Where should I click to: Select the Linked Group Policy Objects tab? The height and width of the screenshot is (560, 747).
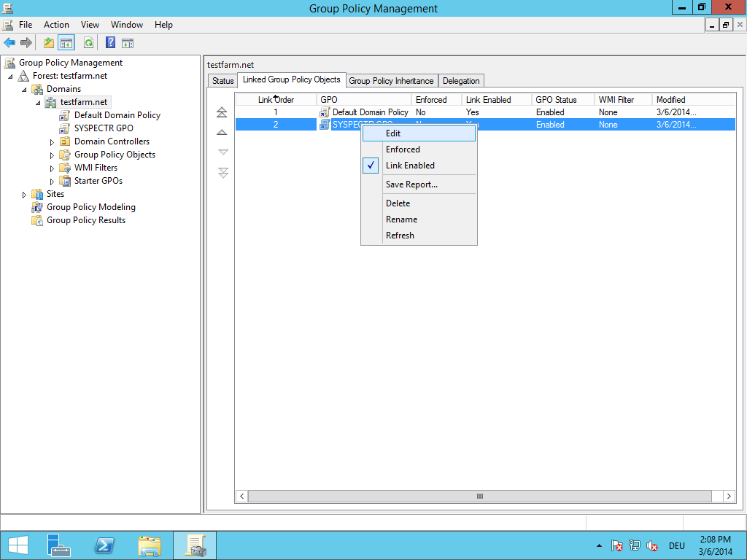(x=292, y=79)
